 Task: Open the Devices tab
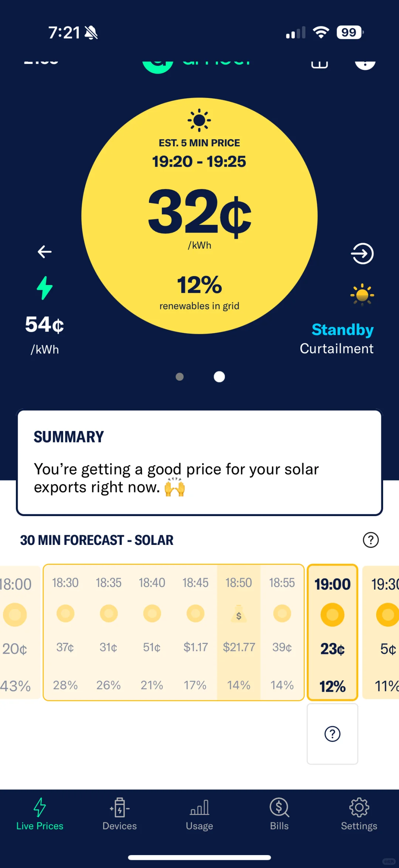pos(120,814)
